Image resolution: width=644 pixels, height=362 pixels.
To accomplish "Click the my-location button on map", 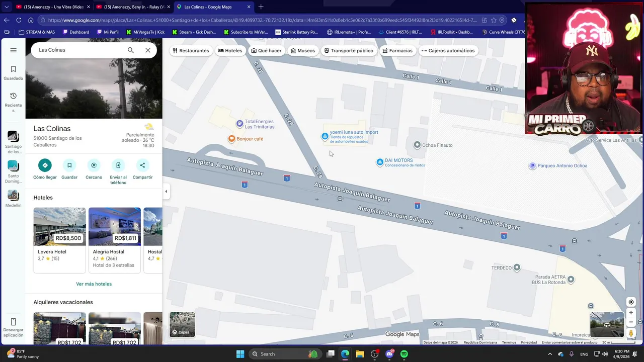I will click(631, 302).
